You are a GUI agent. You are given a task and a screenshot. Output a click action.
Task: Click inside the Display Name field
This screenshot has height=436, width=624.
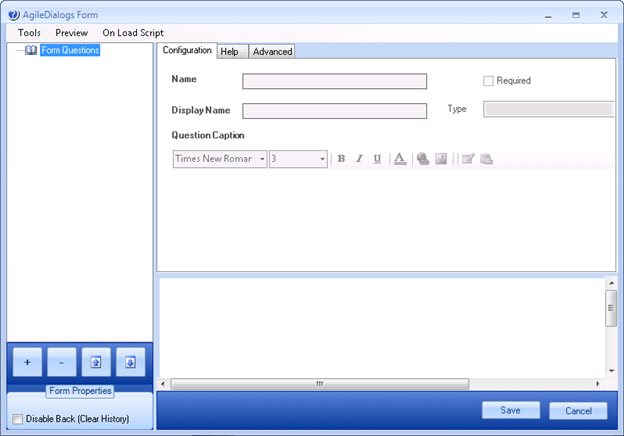[x=334, y=111]
